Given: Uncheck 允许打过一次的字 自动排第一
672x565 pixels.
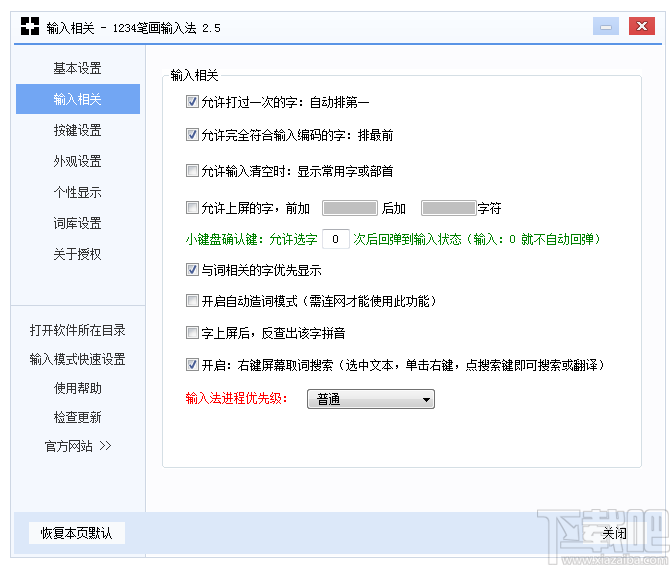Looking at the screenshot, I should (x=192, y=102).
